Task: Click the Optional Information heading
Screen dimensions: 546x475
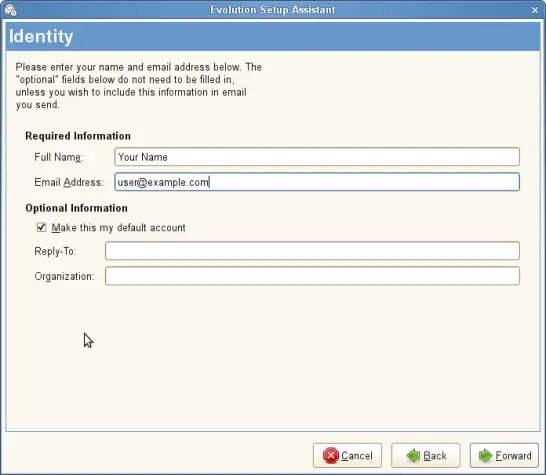Action: click(76, 208)
